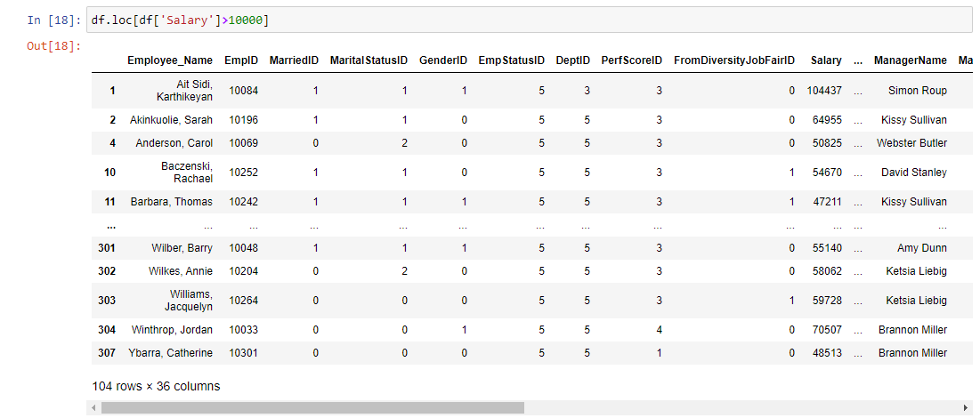Screen dimensions: 980x418
Task: Click EmpID value 10204
Action: (244, 271)
